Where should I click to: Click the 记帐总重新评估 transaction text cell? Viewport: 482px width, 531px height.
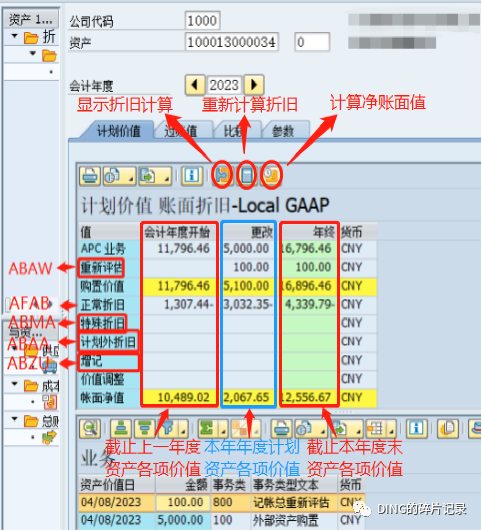pyautogui.click(x=294, y=503)
